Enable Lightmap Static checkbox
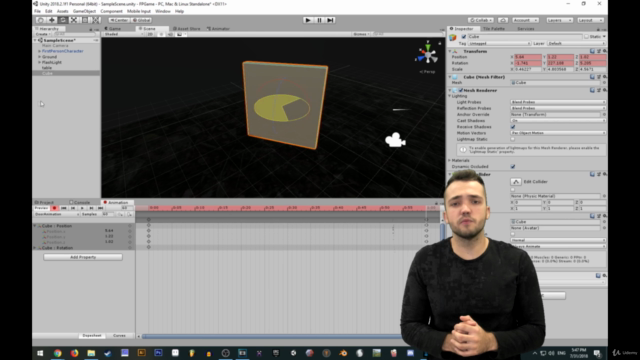Image resolution: width=640 pixels, height=360 pixels. coord(513,139)
